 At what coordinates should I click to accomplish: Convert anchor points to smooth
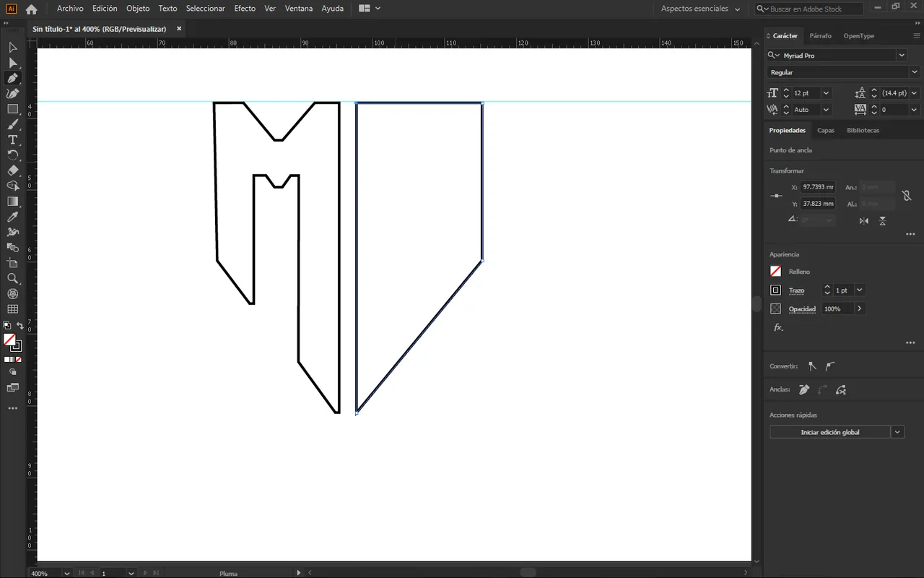click(x=830, y=366)
